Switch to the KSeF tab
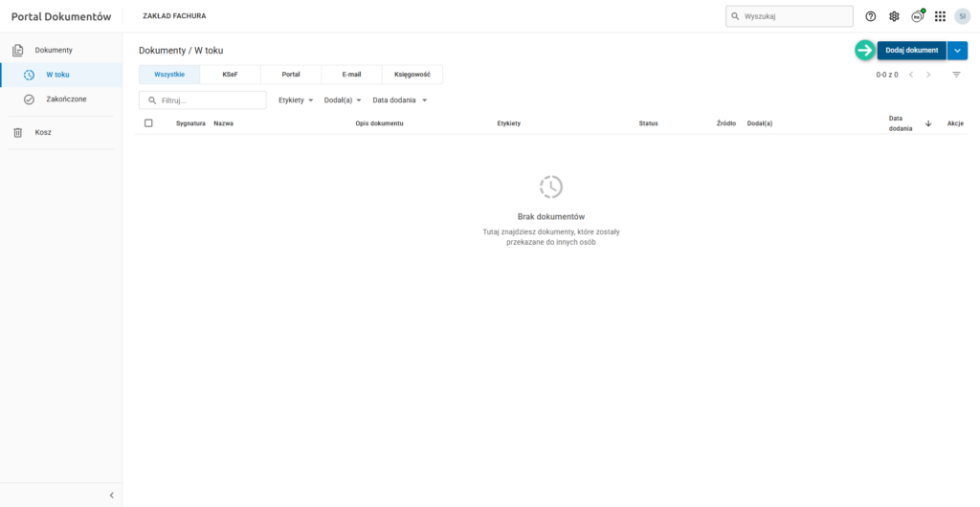Screen dimensions: 980x507 coord(230,75)
